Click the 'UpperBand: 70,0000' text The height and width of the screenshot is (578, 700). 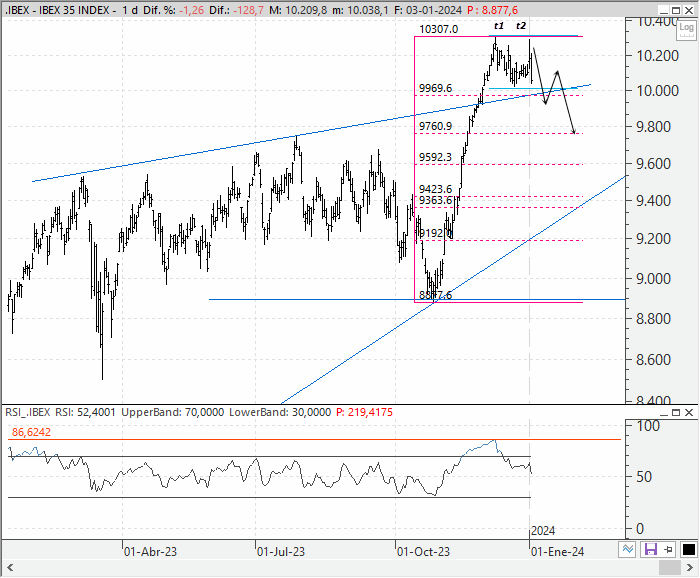tap(172, 412)
